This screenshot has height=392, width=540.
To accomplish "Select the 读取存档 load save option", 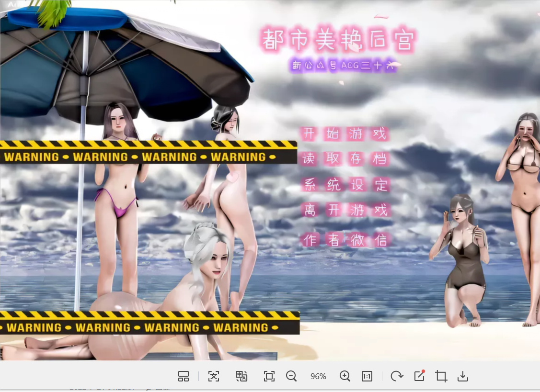I will (x=346, y=159).
